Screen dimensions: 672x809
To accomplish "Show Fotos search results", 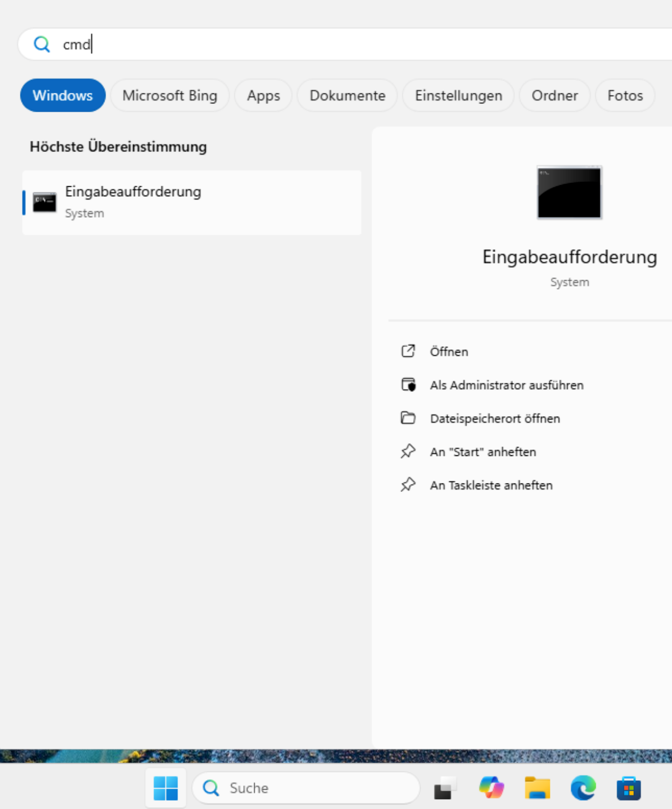I will point(624,96).
